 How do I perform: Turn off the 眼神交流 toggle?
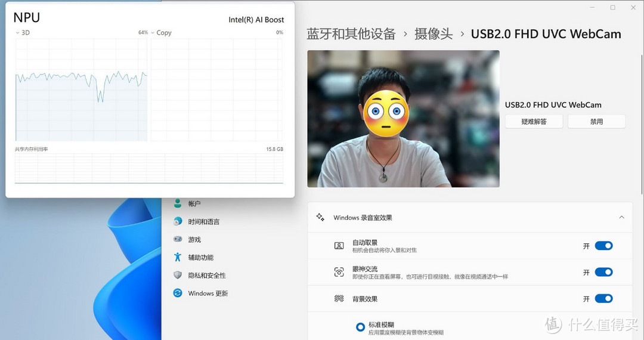coord(603,272)
